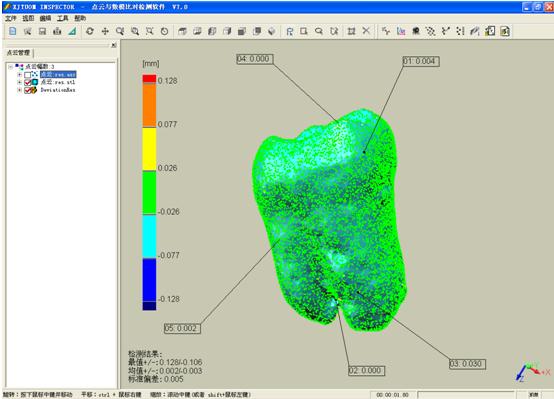Click the sixth cube standard-view icon
554x399 pixels.
[x=257, y=31]
